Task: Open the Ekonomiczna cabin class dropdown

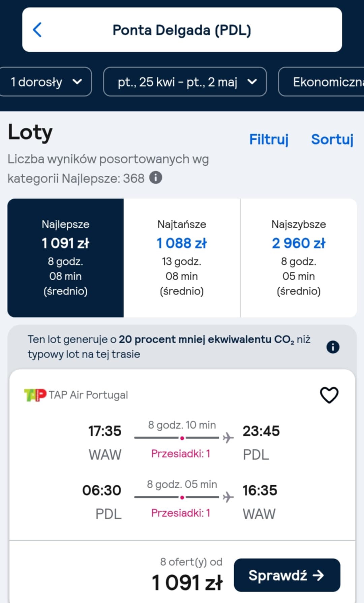Action: (x=321, y=82)
